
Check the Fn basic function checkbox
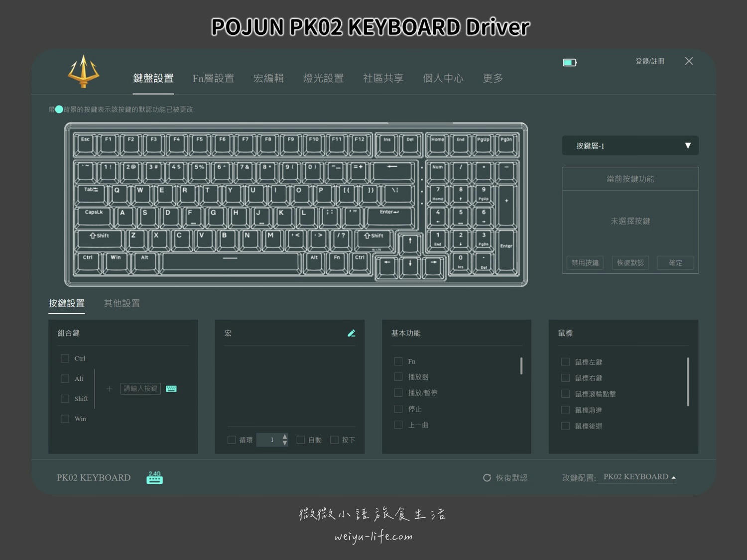(x=398, y=361)
